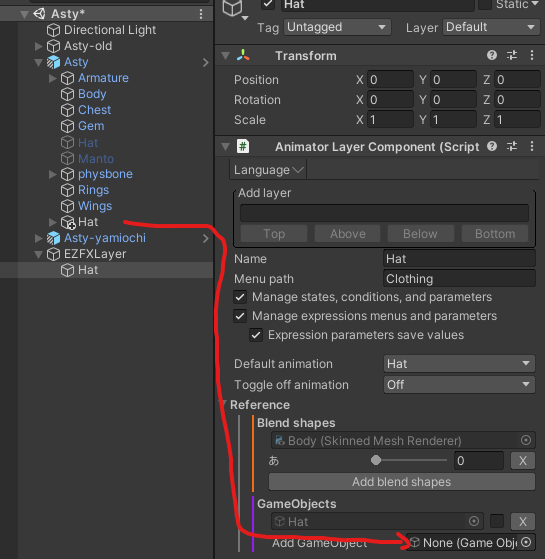Click the Above layer button
The height and width of the screenshot is (559, 545).
(348, 234)
